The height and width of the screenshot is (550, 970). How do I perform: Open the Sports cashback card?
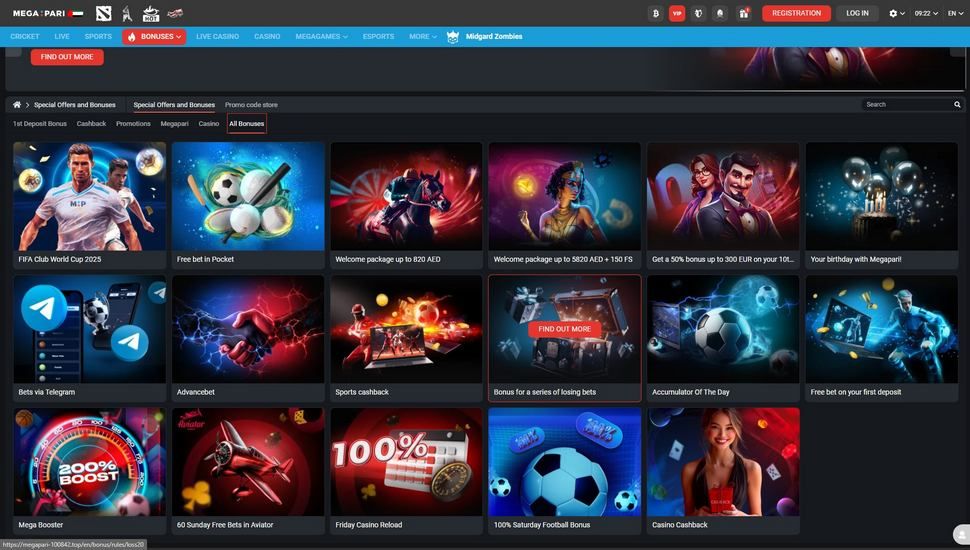tap(406, 338)
